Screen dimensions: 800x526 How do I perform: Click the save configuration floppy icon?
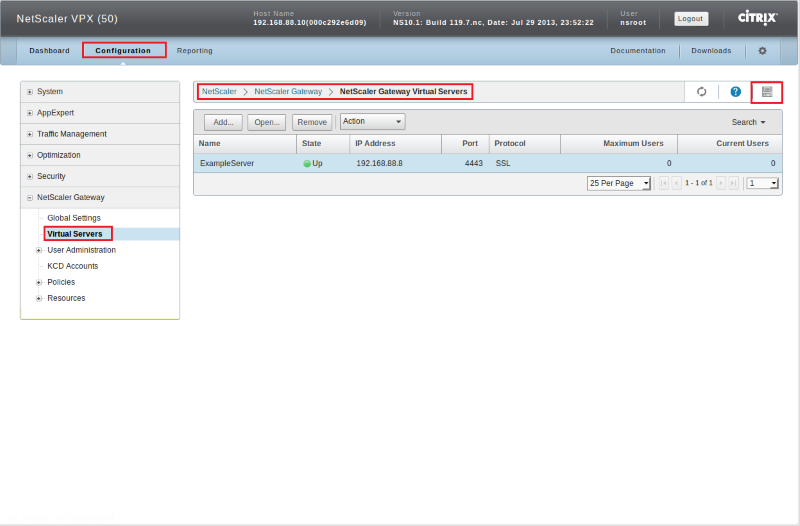point(767,92)
